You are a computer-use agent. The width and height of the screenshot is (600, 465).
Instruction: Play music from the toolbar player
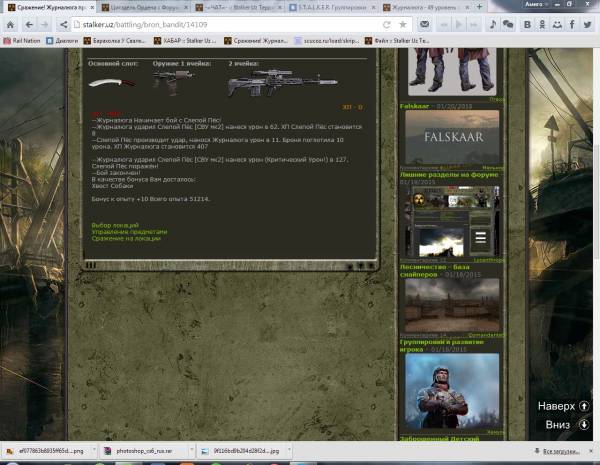pos(459,25)
